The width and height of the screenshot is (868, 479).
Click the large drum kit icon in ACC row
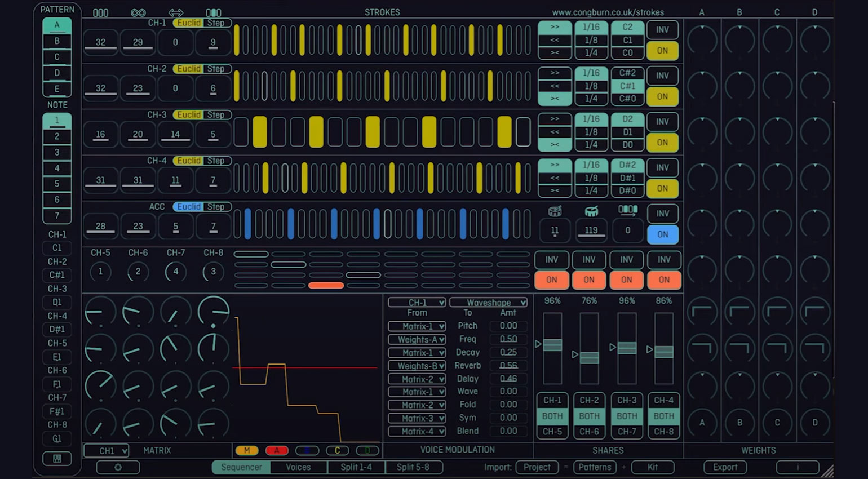point(591,211)
